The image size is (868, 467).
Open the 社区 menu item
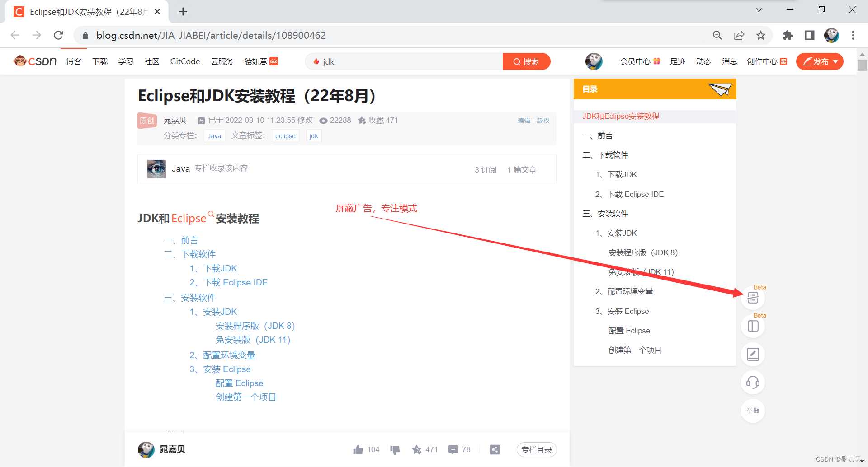tap(152, 61)
